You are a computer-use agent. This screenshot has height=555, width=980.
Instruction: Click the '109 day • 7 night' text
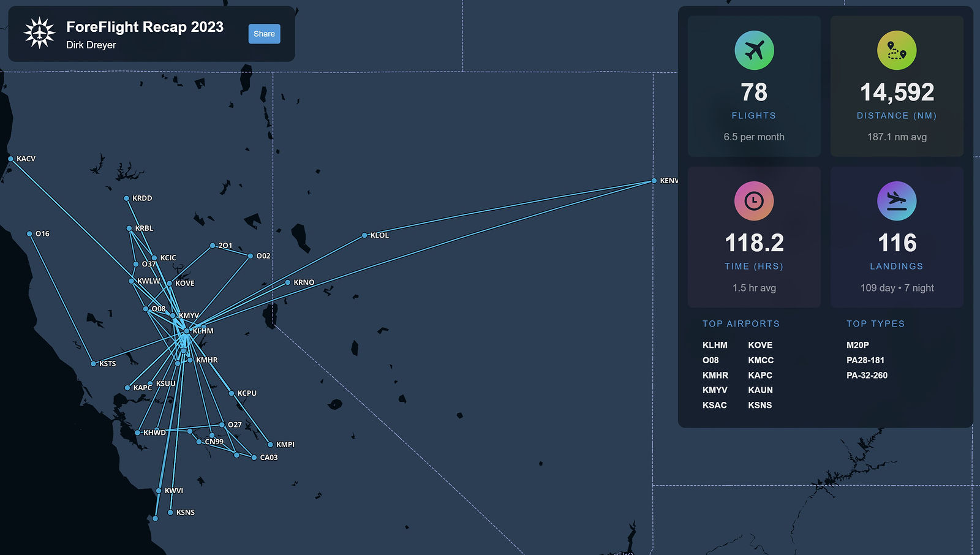[897, 288]
